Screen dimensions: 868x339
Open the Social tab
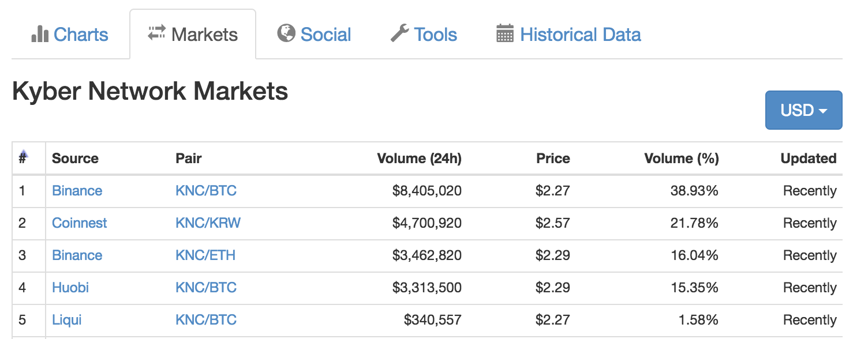point(325,35)
